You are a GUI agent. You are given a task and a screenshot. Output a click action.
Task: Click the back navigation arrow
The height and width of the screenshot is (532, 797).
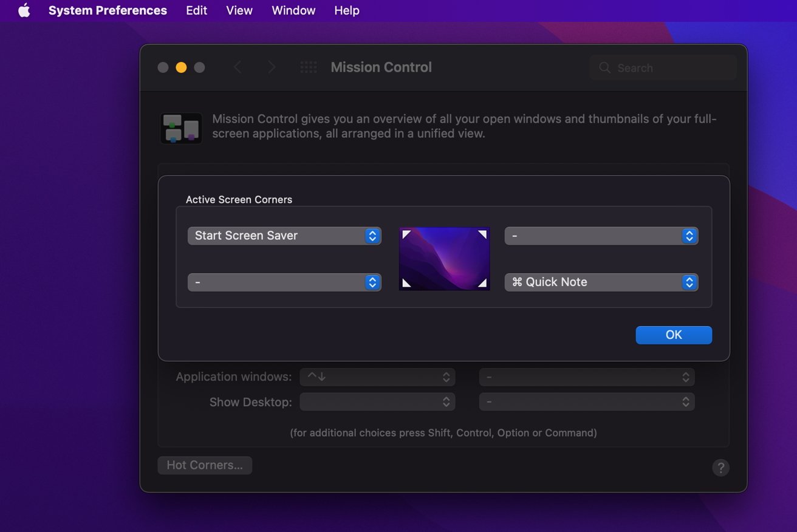tap(238, 67)
